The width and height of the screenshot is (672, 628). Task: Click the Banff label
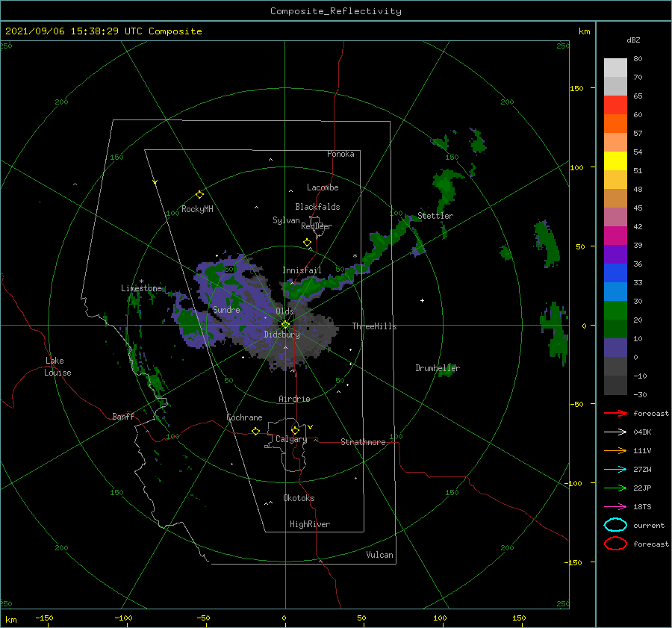123,416
